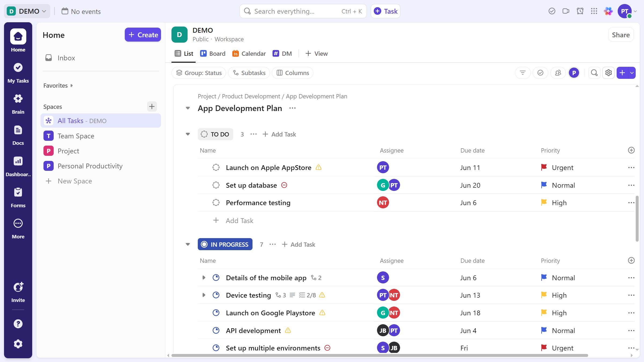Image resolution: width=644 pixels, height=362 pixels.
Task: Click the yellow High priority flag on Performance testing
Action: (x=544, y=203)
